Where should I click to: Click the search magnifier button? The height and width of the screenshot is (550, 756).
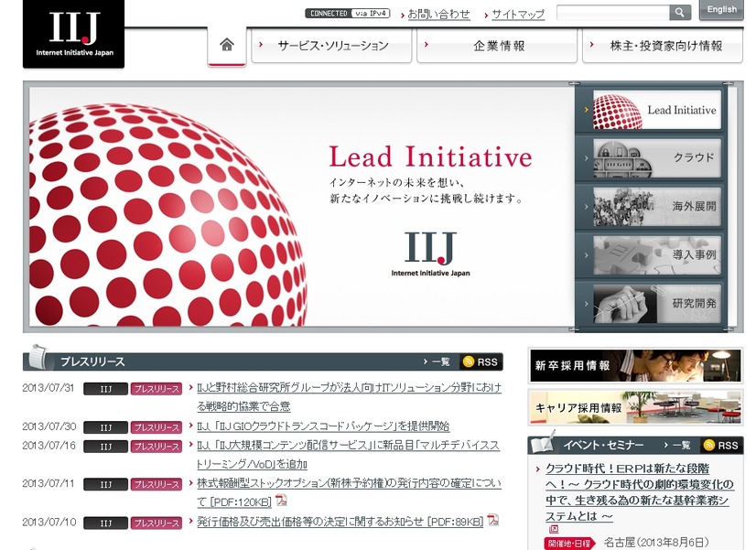[680, 13]
